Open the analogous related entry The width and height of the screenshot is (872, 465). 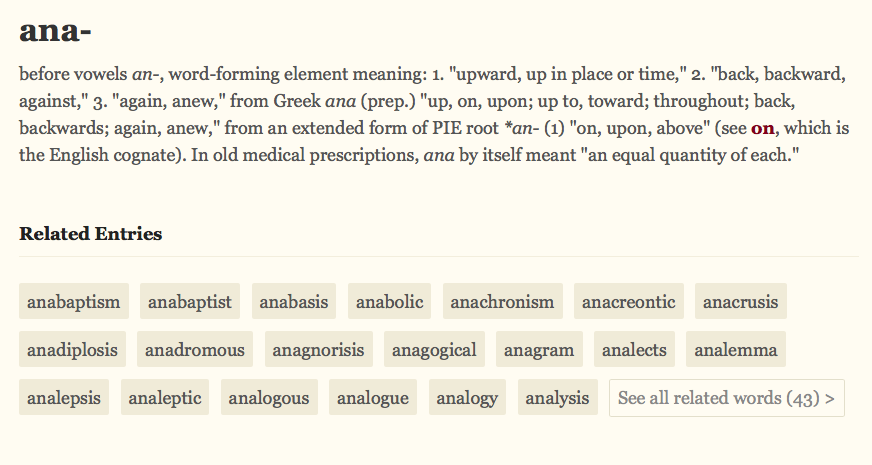269,398
